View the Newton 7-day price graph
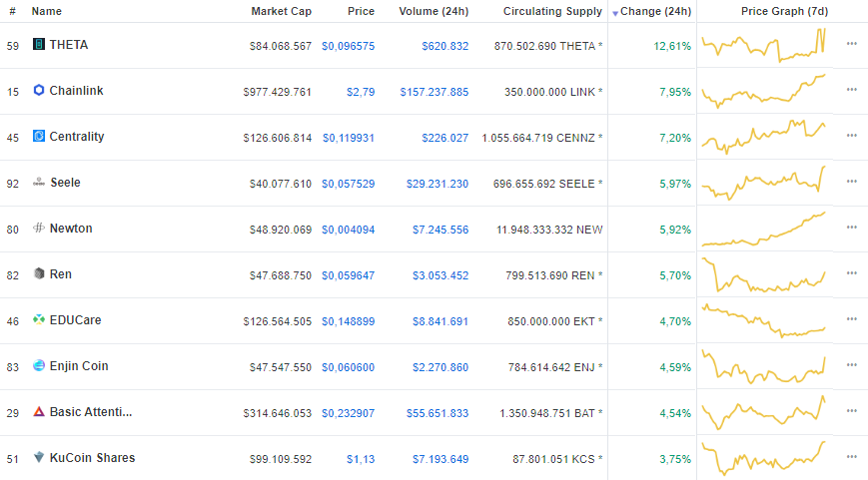Image resolution: width=868 pixels, height=480 pixels. [764, 229]
